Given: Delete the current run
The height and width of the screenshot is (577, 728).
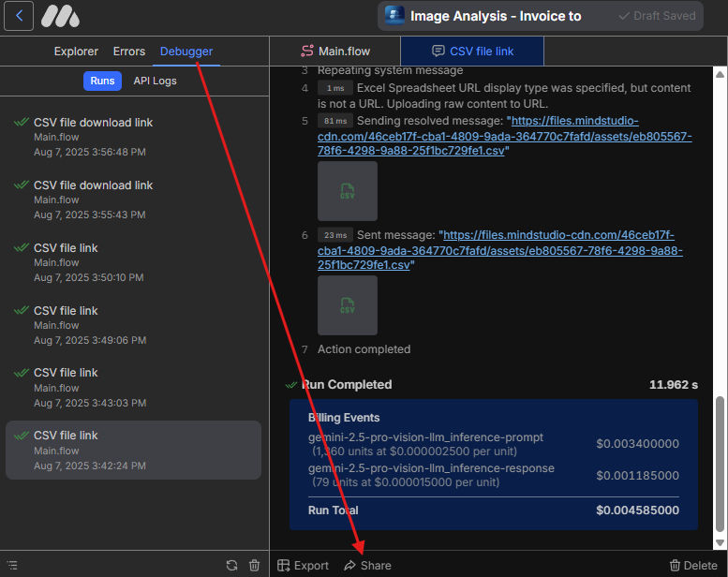Looking at the screenshot, I should pyautogui.click(x=693, y=565).
